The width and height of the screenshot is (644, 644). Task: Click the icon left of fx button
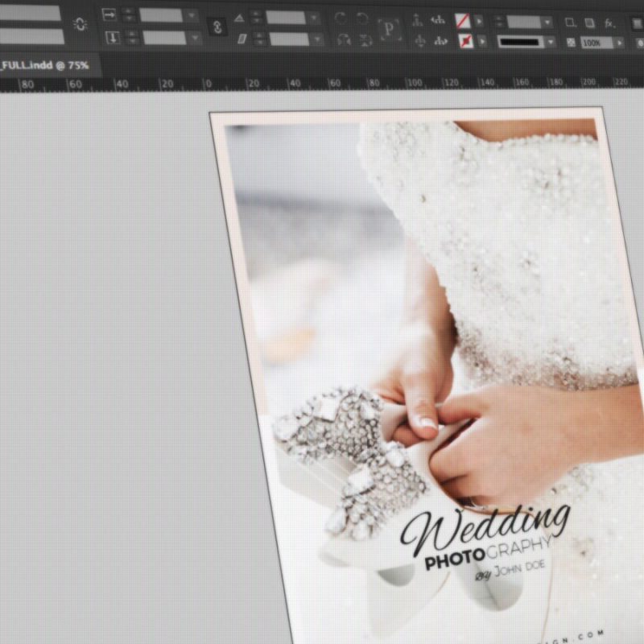pos(590,23)
